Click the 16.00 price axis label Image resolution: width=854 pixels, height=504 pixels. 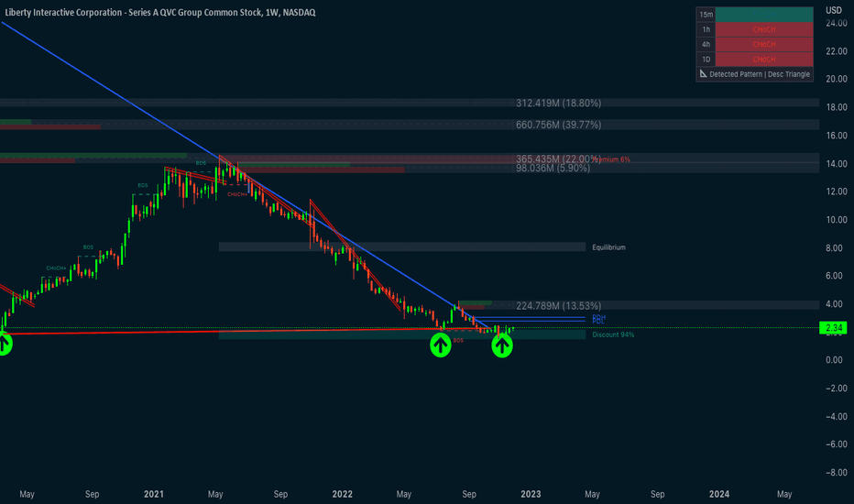pyautogui.click(x=837, y=136)
